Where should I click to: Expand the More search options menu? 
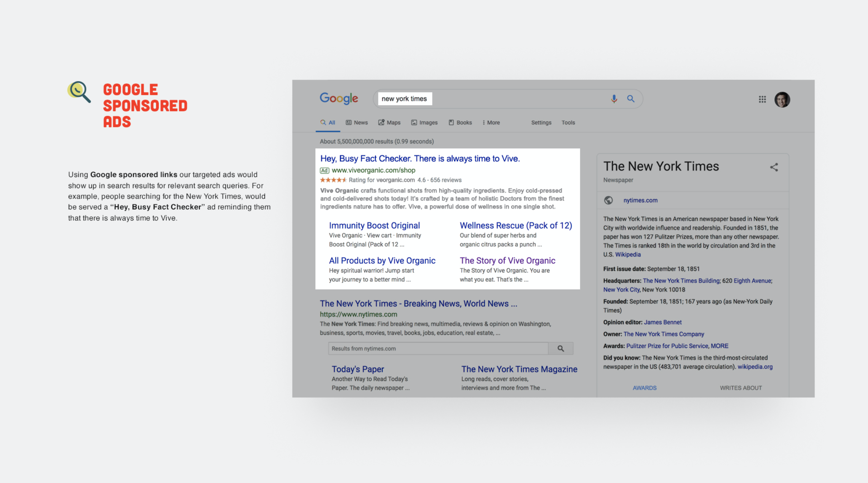(x=491, y=123)
